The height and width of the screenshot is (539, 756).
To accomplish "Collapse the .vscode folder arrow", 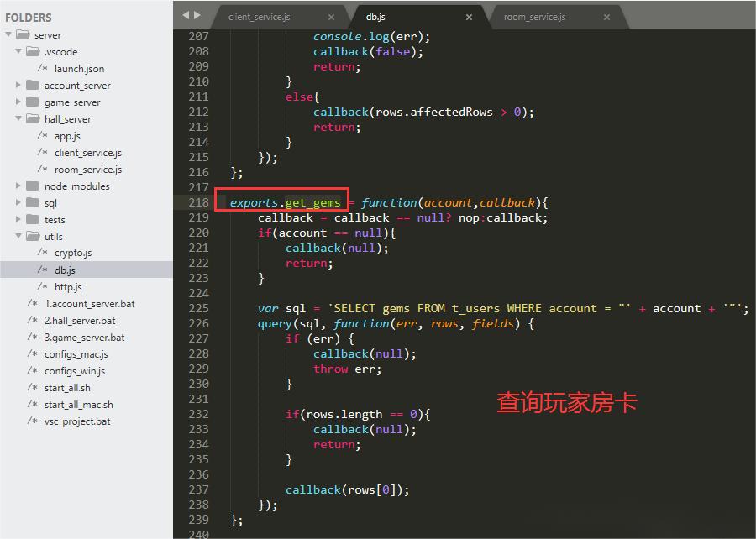I will (18, 51).
